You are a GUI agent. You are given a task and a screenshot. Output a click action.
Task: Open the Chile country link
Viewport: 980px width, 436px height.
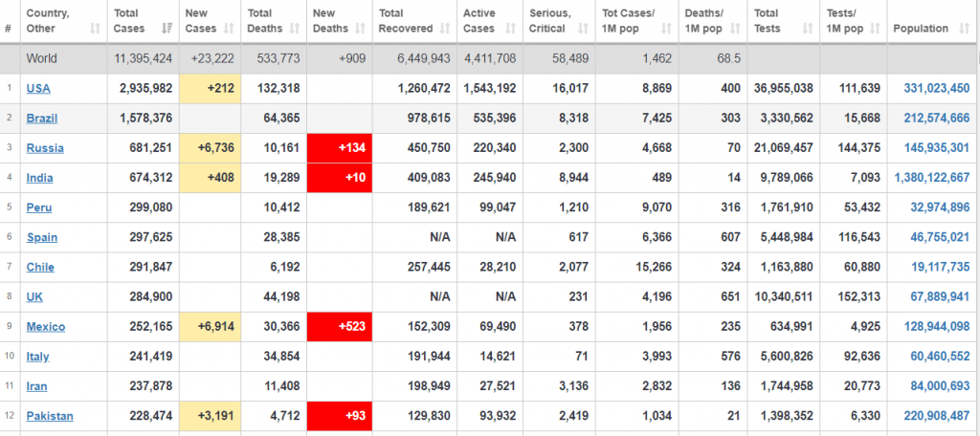[40, 268]
